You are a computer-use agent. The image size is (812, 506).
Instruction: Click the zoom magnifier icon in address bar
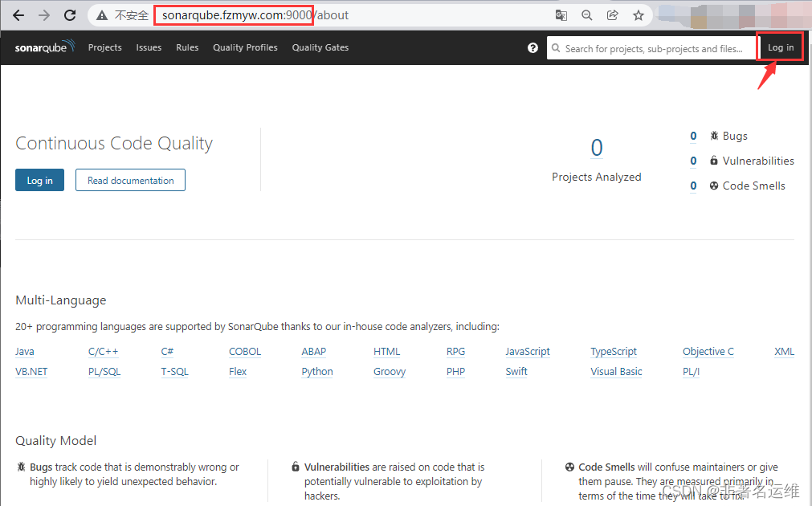click(x=587, y=15)
